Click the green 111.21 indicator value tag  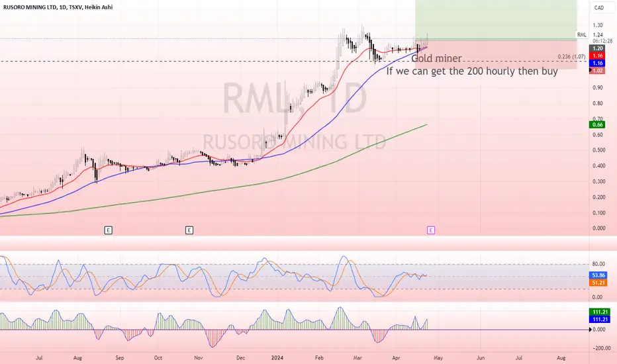[x=600, y=312]
